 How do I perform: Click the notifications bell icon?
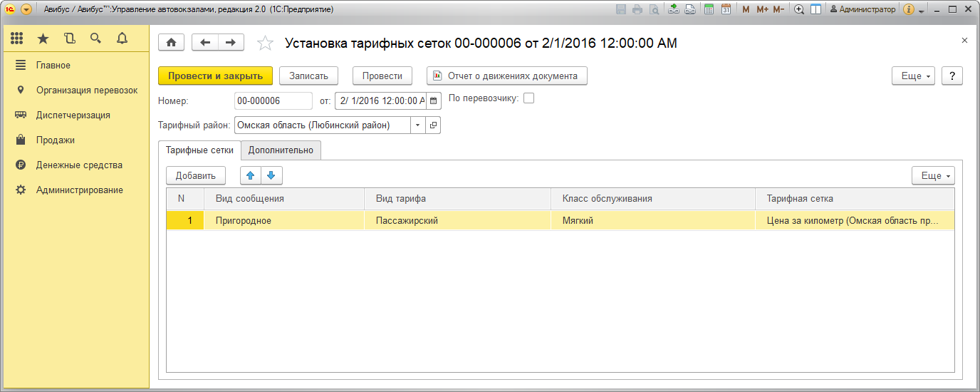[122, 38]
